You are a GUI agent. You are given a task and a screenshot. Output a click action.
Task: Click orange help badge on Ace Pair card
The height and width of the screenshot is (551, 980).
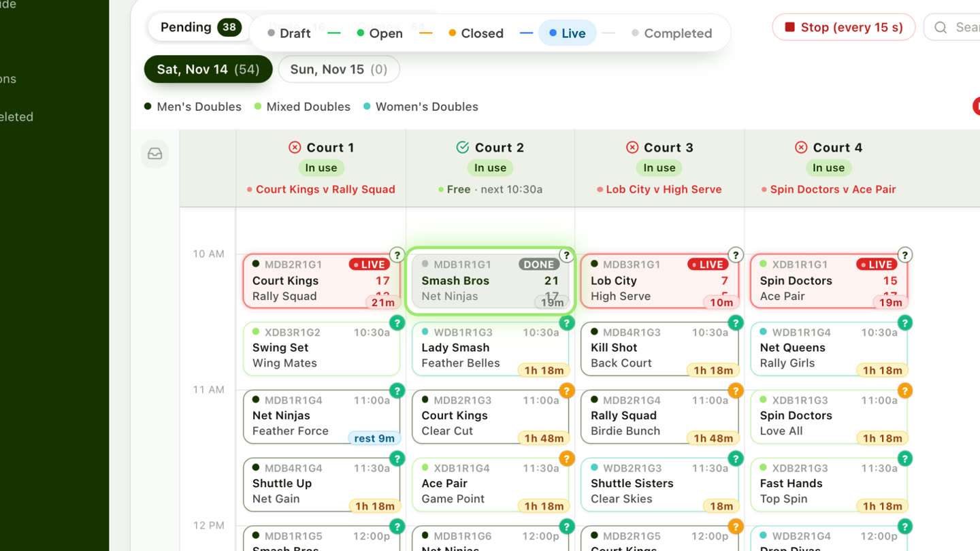tap(566, 459)
